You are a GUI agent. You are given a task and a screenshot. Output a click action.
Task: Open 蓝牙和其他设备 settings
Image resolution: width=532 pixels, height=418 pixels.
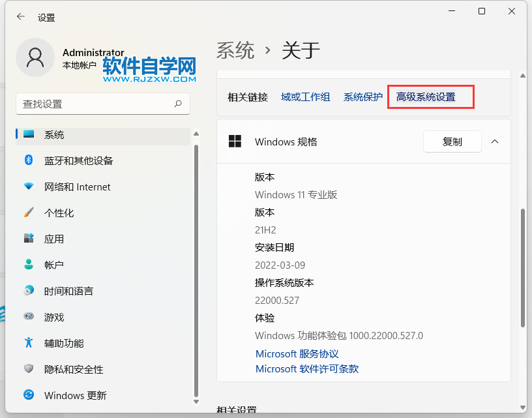point(103,160)
